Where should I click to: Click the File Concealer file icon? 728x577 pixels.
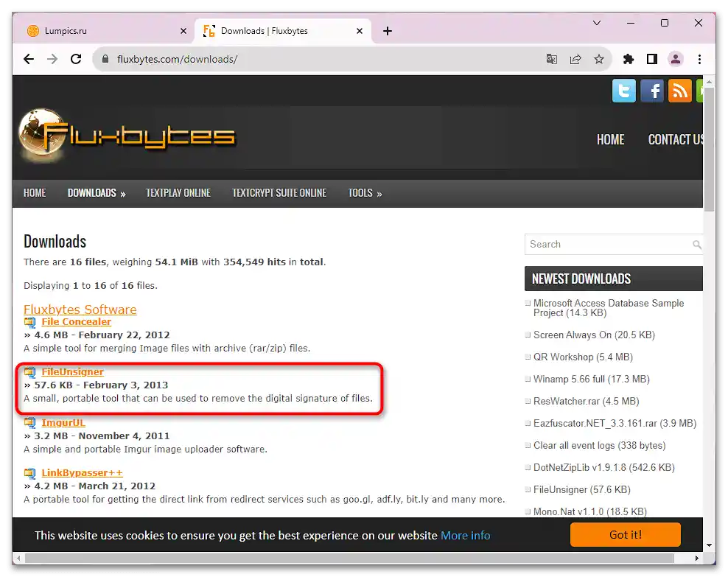click(x=29, y=322)
